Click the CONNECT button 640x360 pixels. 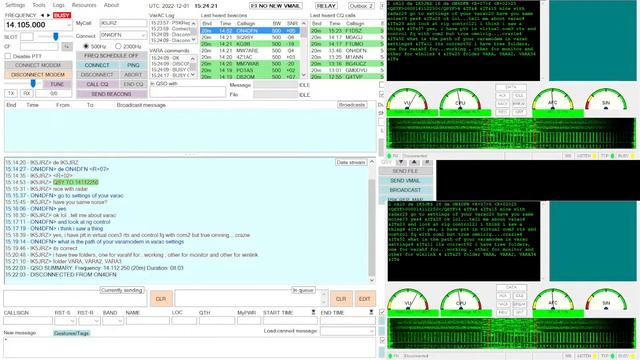tap(97, 65)
